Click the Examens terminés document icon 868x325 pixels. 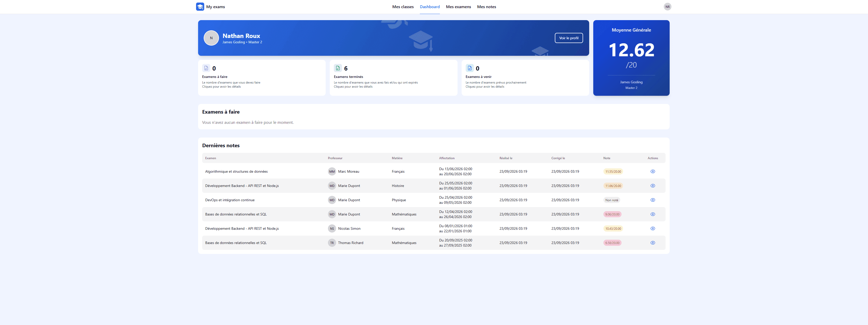pyautogui.click(x=338, y=68)
